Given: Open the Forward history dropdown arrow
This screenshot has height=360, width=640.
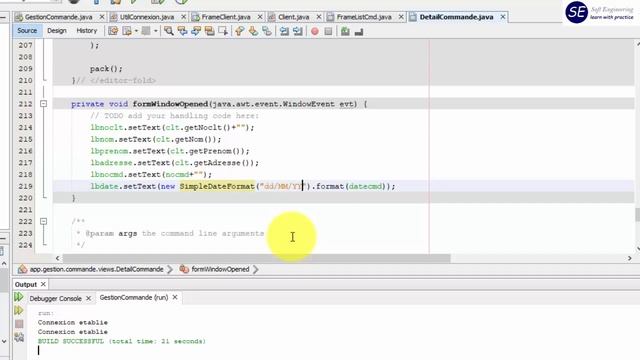Looking at the screenshot, I should (x=156, y=31).
